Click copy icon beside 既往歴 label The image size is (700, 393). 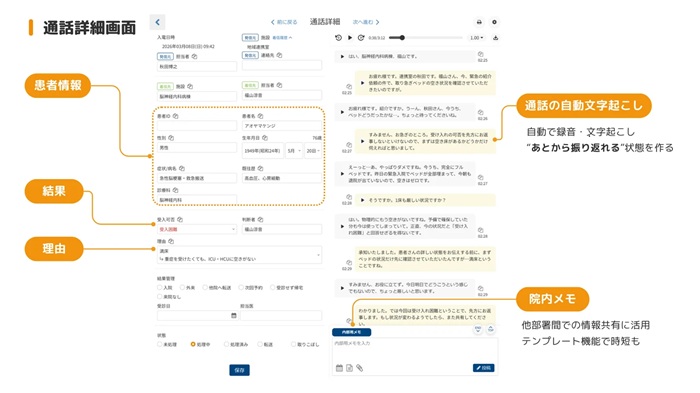pyautogui.click(x=260, y=168)
